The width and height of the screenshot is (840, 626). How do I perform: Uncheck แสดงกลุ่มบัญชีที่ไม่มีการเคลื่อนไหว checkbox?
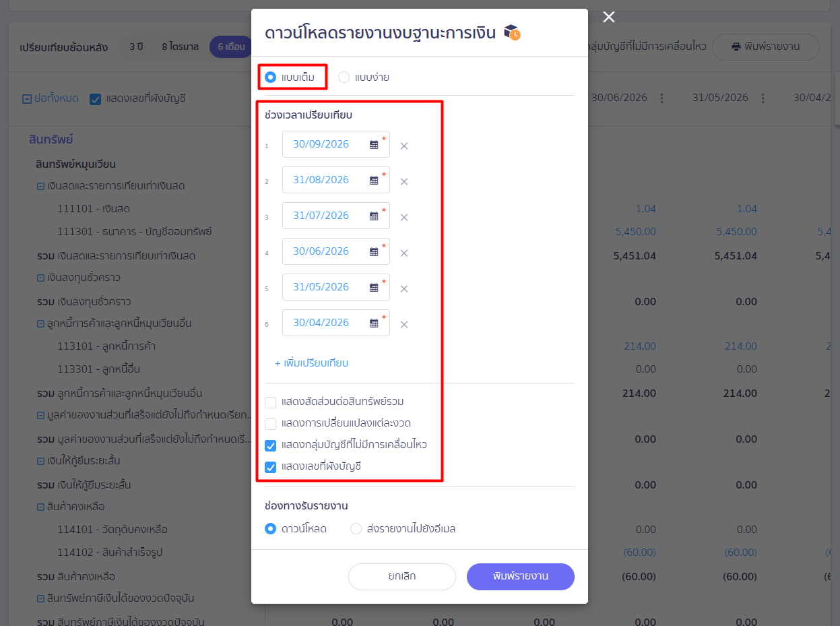coord(271,445)
